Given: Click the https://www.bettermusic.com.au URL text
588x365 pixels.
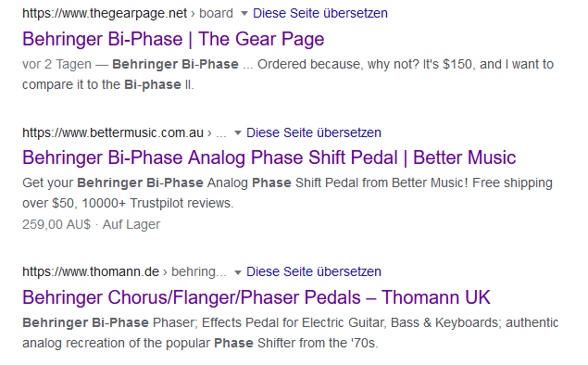Looking at the screenshot, I should click(x=113, y=132).
